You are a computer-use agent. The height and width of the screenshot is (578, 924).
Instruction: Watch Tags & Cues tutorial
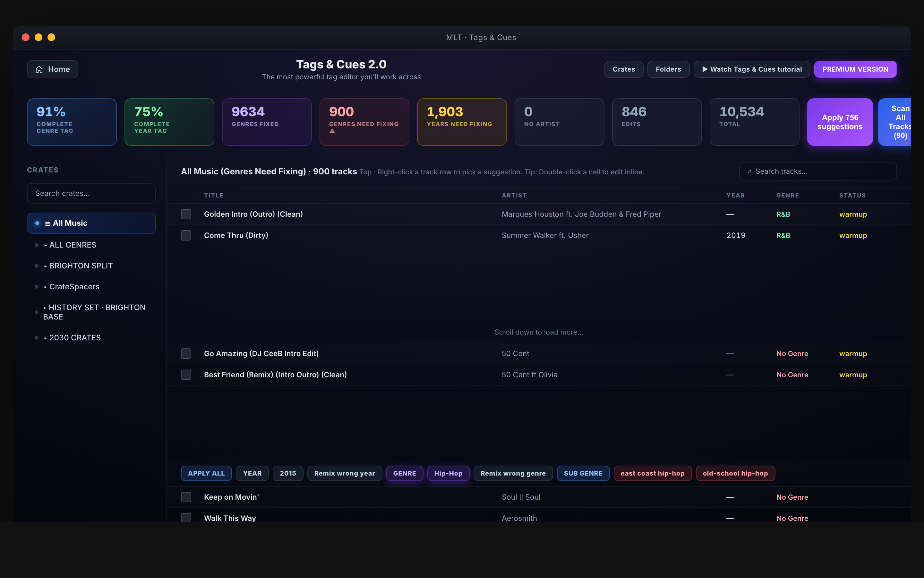tap(752, 69)
